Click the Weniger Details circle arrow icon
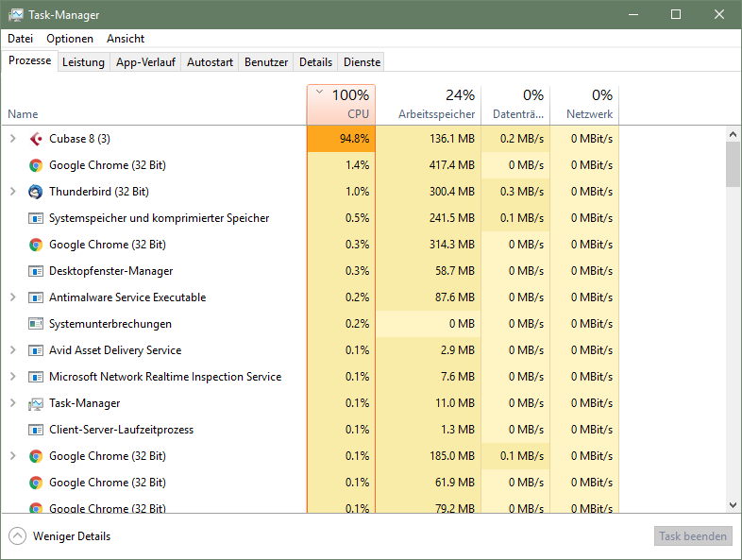Screen dimensions: 742x560 click(18, 536)
